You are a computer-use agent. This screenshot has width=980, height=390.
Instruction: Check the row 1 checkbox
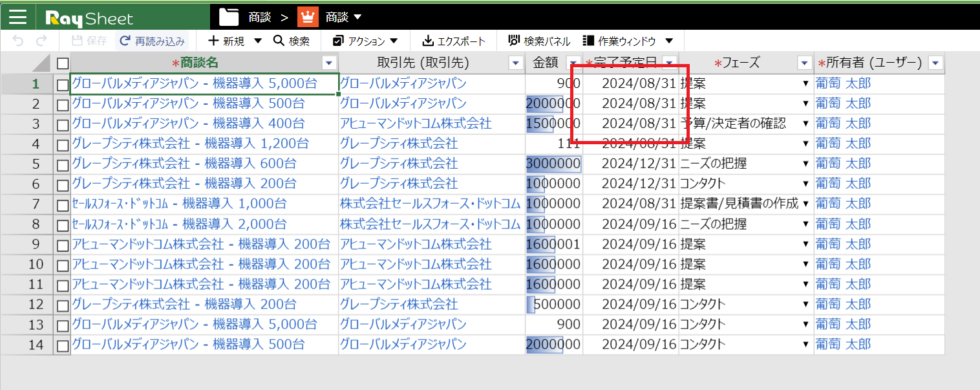click(x=62, y=84)
